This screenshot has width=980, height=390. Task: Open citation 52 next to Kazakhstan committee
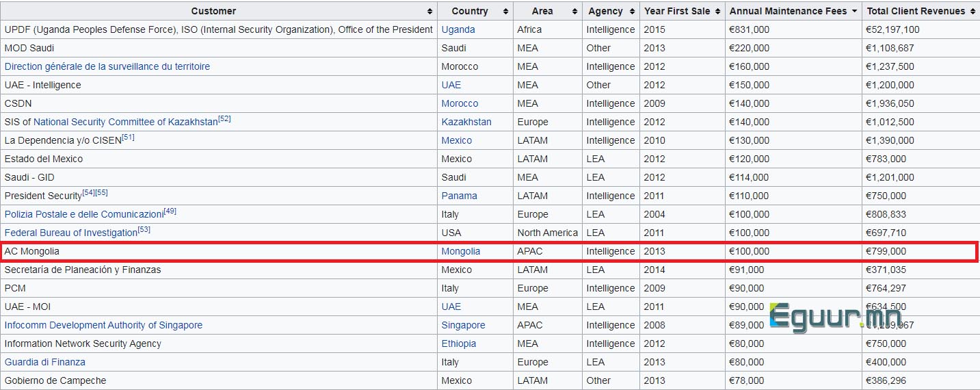point(224,119)
